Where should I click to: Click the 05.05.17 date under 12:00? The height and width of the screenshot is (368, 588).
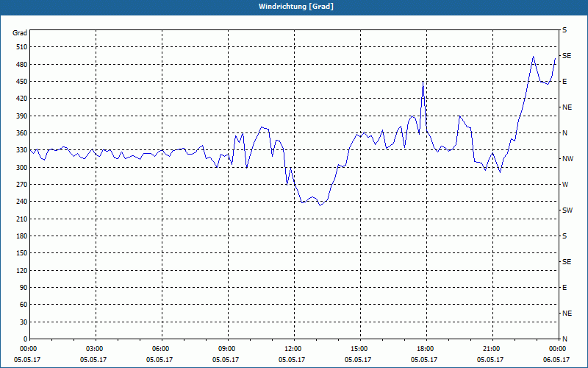292,360
